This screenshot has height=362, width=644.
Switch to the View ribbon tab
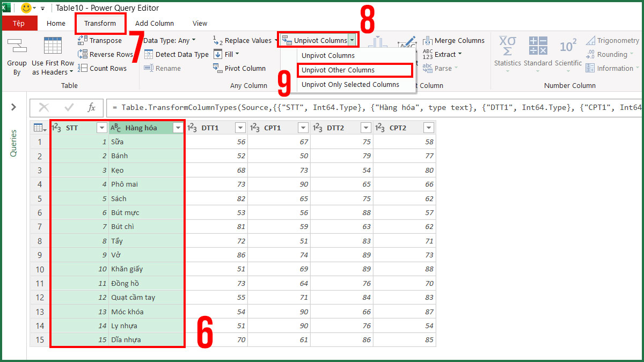200,23
